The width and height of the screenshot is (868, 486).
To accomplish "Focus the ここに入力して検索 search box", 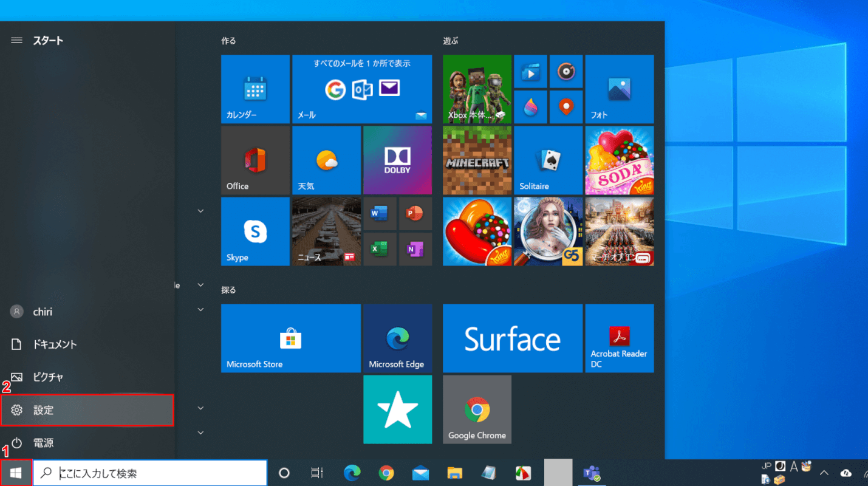I will point(150,473).
